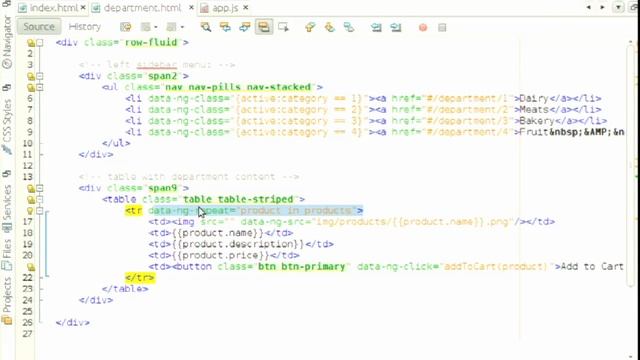Collapse the row-fluid div fold

pos(40,42)
